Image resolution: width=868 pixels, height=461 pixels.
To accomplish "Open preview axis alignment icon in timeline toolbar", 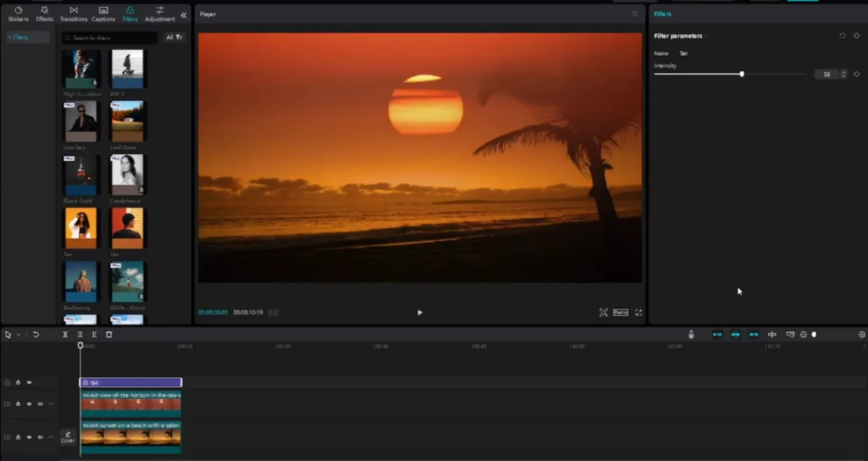I will (x=771, y=335).
